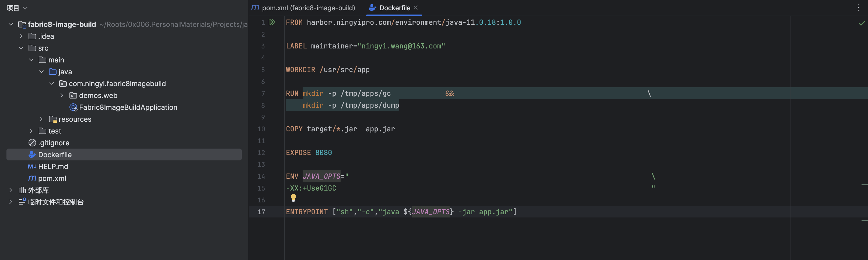Expand the resources folder
The image size is (868, 260).
tap(41, 119)
